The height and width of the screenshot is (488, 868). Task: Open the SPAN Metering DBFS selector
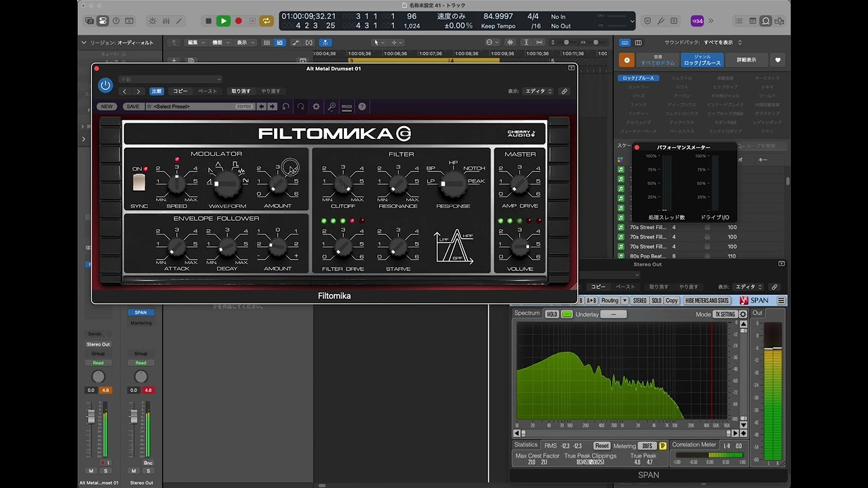[x=647, y=446]
